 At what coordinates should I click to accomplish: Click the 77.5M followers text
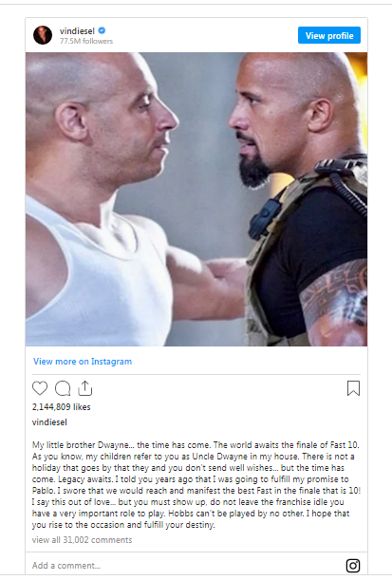pos(86,41)
